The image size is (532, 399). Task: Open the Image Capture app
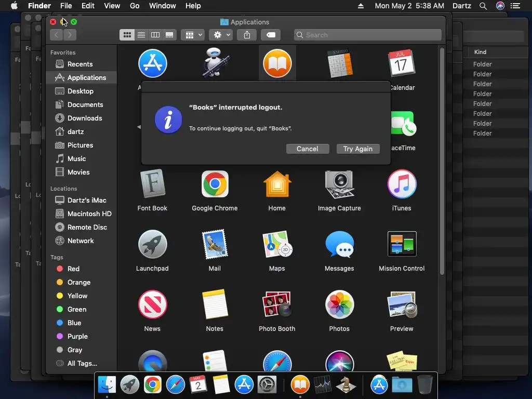339,184
